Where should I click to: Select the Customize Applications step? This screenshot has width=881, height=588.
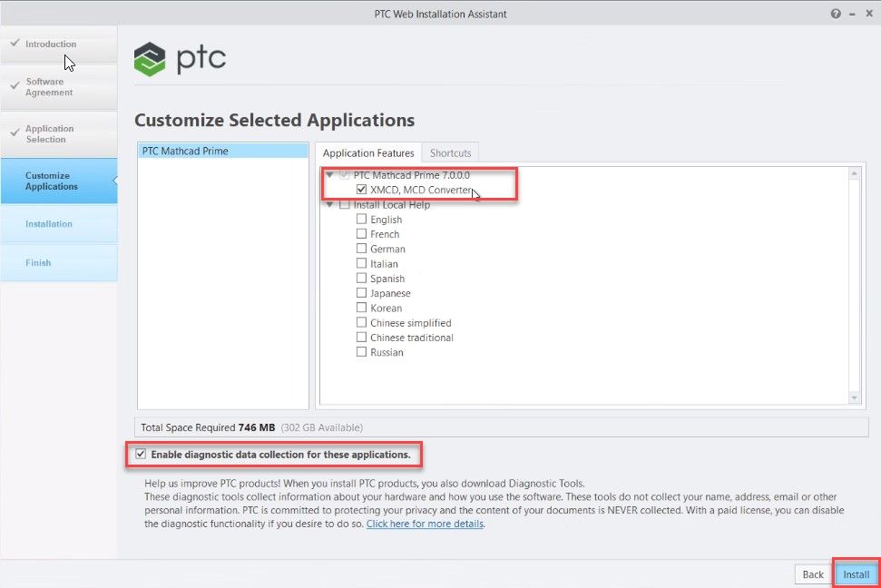tap(59, 181)
